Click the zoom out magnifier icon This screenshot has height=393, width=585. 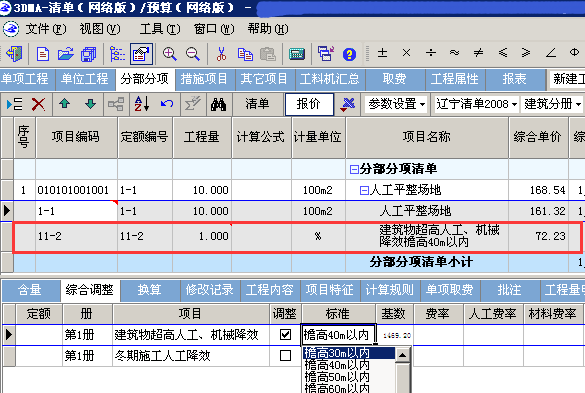click(x=193, y=54)
